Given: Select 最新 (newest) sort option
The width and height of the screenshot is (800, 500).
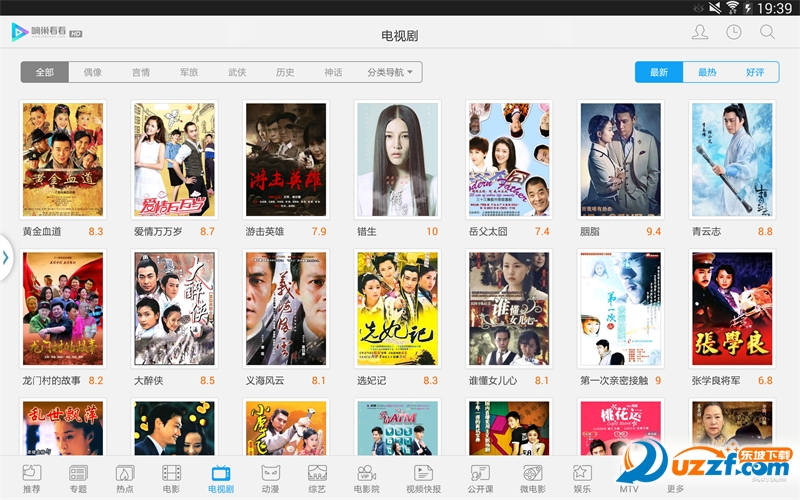Looking at the screenshot, I should [659, 72].
